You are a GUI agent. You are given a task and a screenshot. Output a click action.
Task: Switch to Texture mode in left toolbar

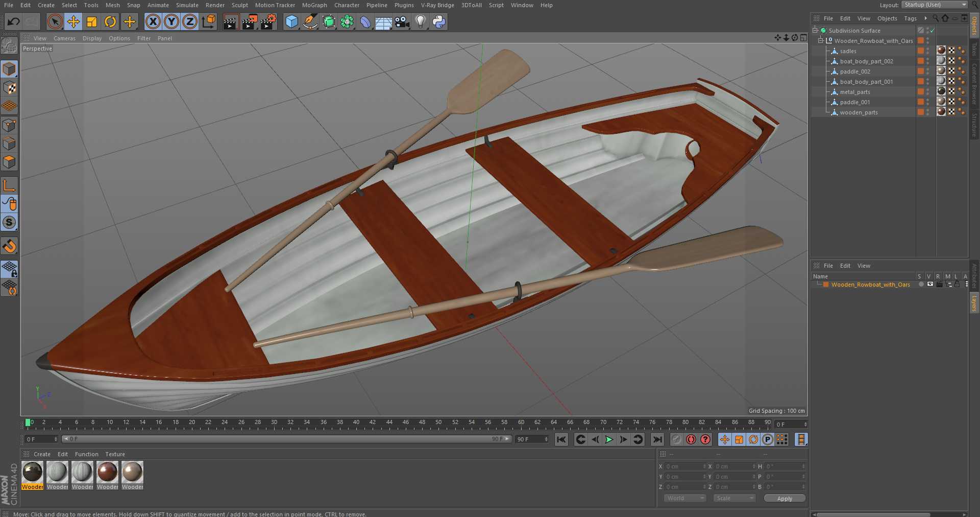pos(9,88)
